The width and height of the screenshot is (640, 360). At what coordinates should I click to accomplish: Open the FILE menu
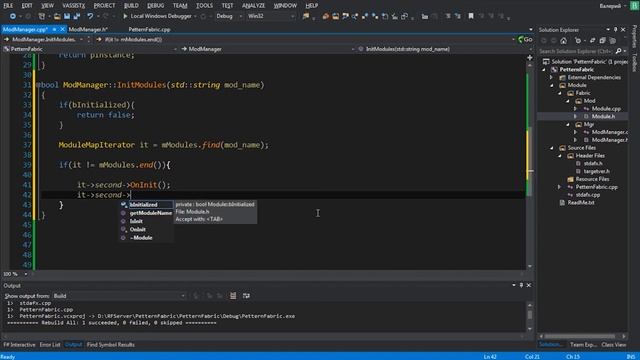click(8, 6)
